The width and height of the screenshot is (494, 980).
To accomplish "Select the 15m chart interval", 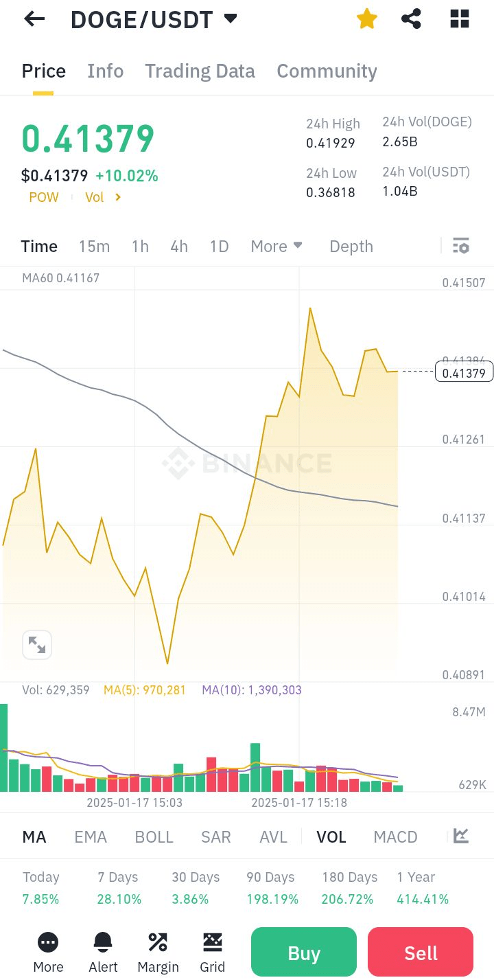I will tap(94, 247).
